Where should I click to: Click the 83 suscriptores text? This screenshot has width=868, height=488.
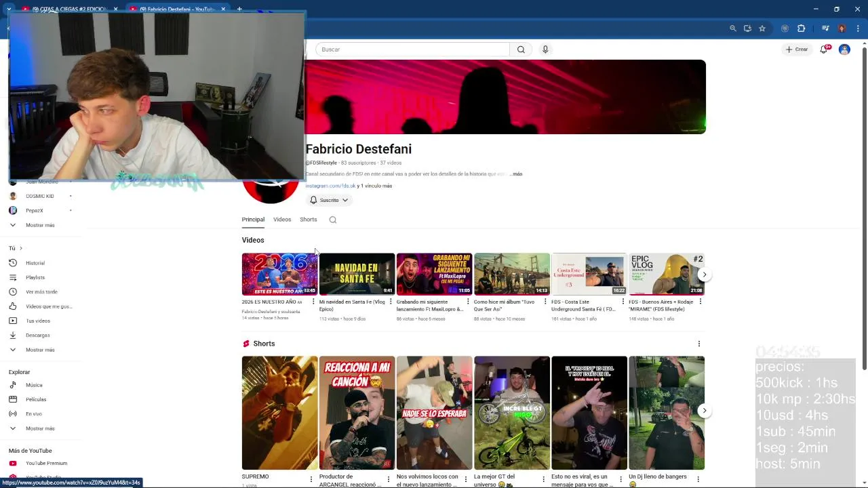coord(358,163)
